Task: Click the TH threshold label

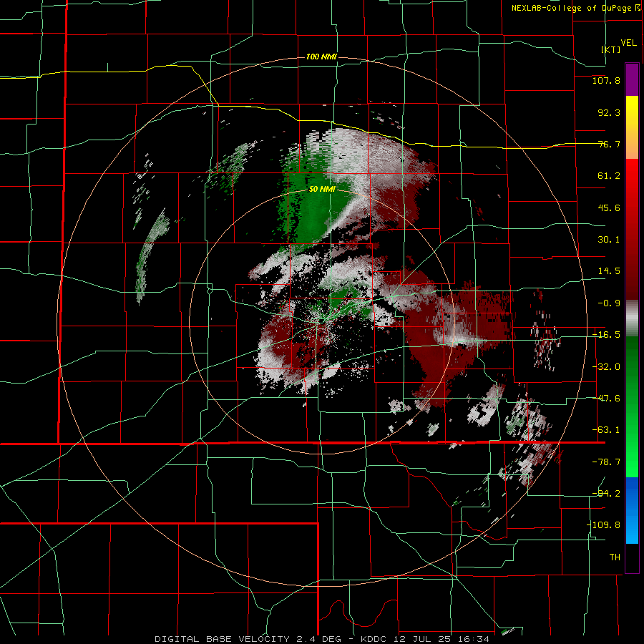Action: [615, 557]
